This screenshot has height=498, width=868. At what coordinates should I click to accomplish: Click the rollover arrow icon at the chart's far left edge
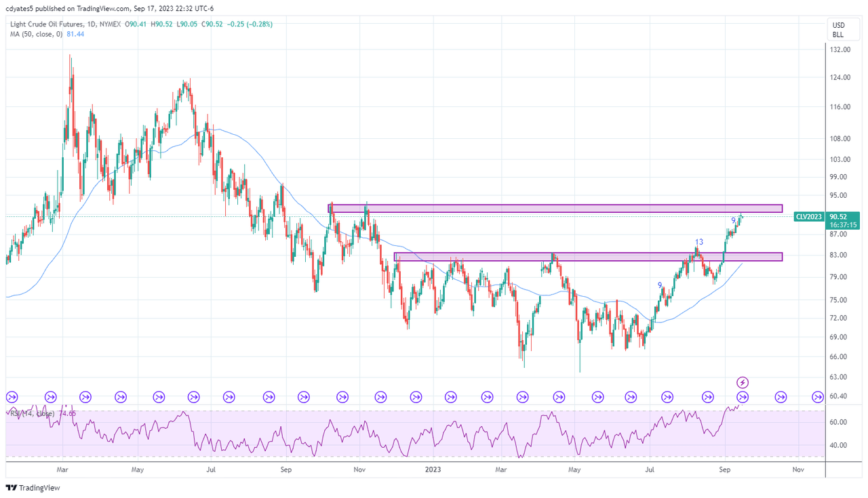point(11,397)
